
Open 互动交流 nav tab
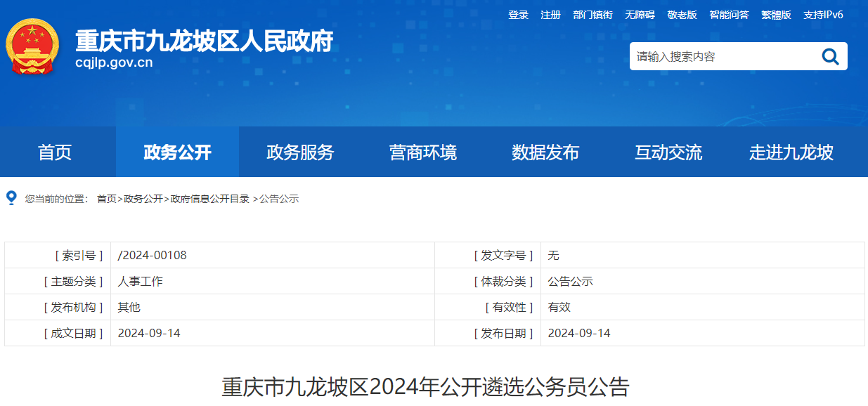(x=668, y=152)
